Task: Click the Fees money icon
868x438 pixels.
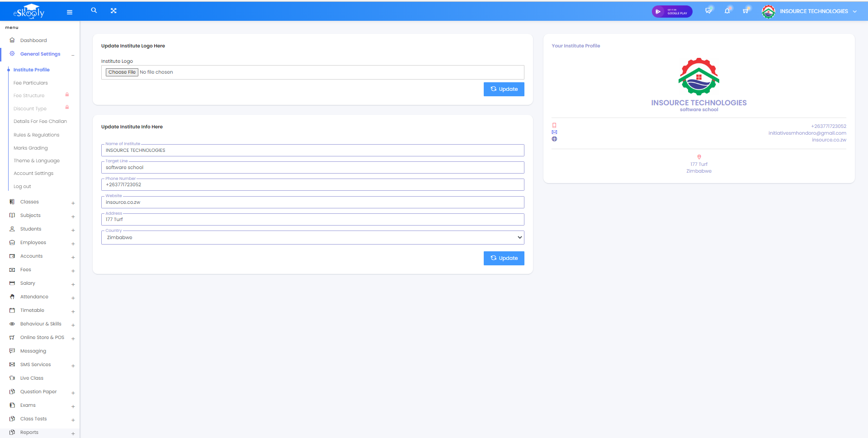Action: click(x=12, y=269)
